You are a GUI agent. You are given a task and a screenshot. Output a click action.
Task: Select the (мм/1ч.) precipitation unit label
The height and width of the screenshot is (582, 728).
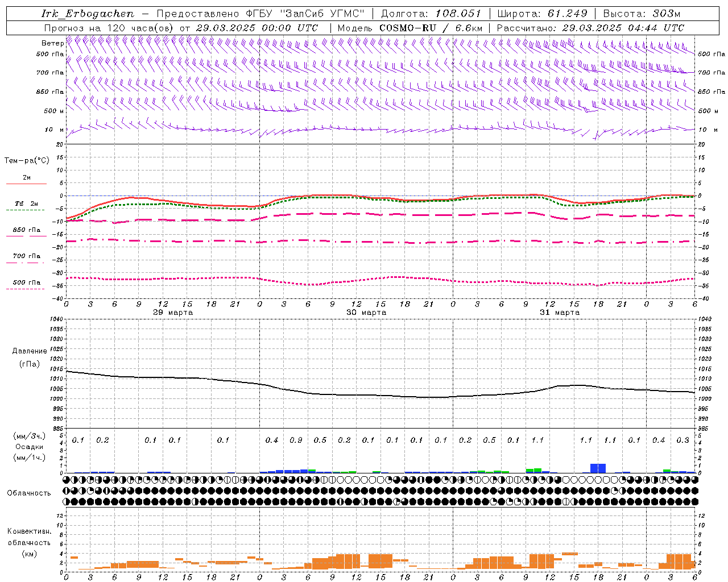(30, 457)
